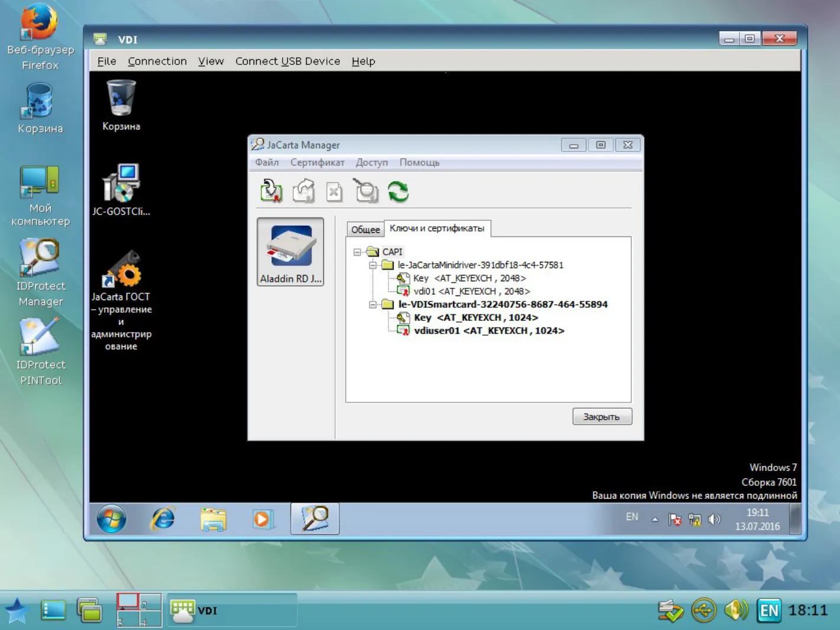This screenshot has height=630, width=840.
Task: Collapse the le-VDISmartcard container node
Action: [372, 304]
